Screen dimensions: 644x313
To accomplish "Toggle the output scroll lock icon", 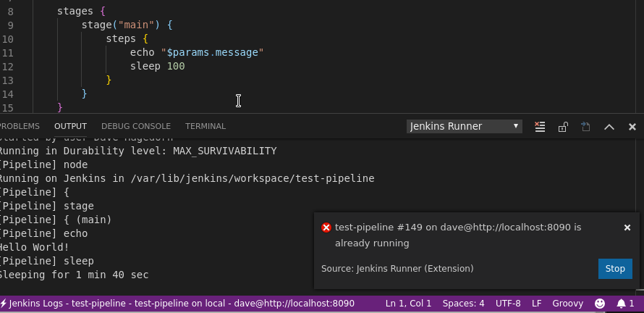I will 563,126.
